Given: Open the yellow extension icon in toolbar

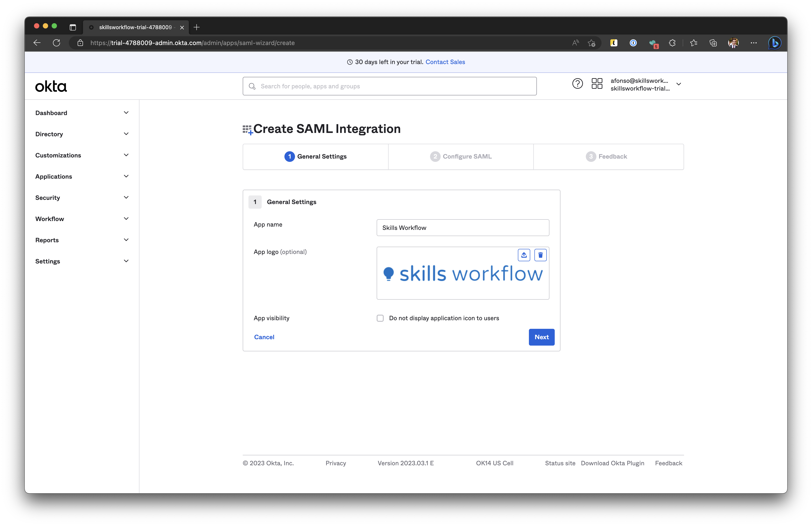Looking at the screenshot, I should pyautogui.click(x=613, y=43).
